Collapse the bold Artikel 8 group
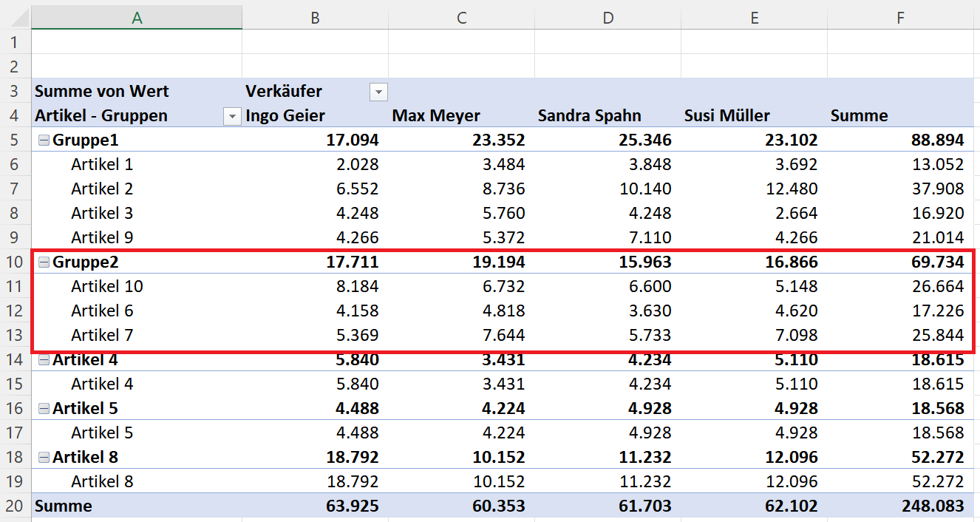Viewport: 980px width, 522px height. click(44, 458)
